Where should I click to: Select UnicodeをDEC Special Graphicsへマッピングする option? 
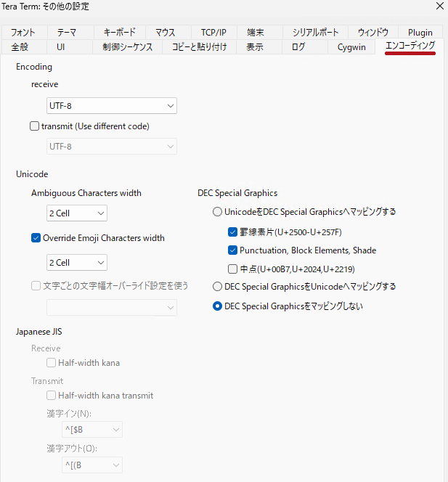point(217,212)
